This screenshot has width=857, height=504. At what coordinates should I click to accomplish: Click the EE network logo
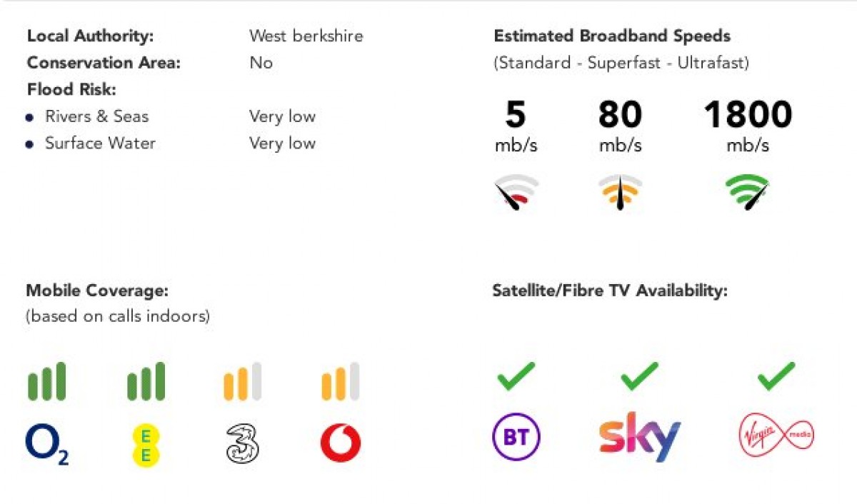click(x=146, y=445)
